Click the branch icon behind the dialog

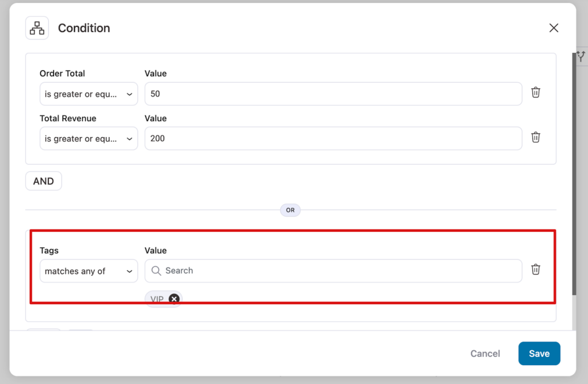pos(581,56)
